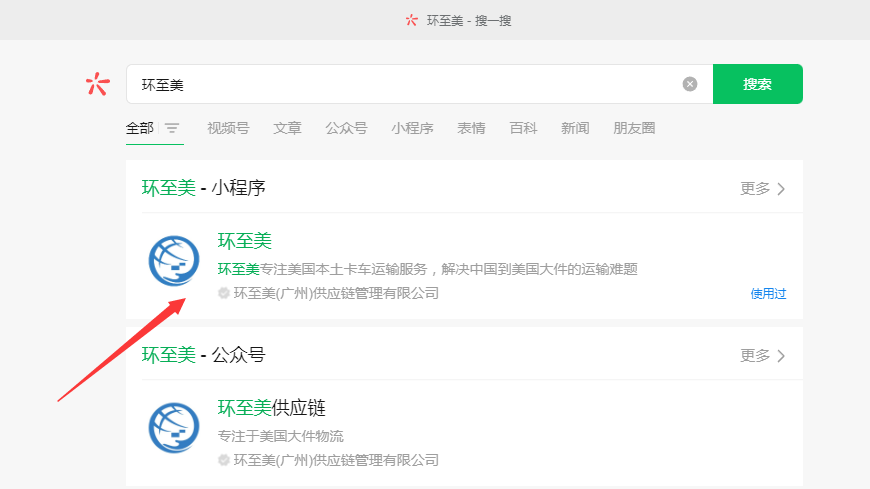Clear the search field with the X icon
Image resolution: width=870 pixels, height=489 pixels.
pyautogui.click(x=689, y=84)
